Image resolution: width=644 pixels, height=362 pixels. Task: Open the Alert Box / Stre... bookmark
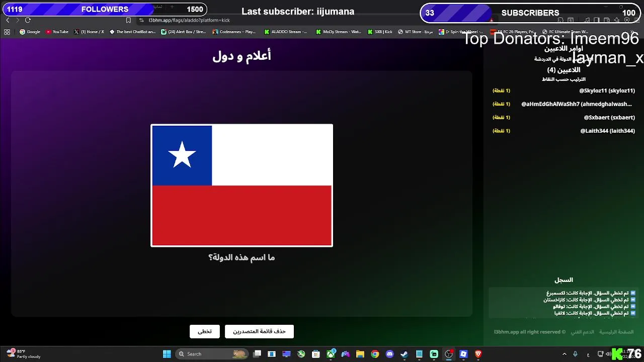pyautogui.click(x=184, y=32)
